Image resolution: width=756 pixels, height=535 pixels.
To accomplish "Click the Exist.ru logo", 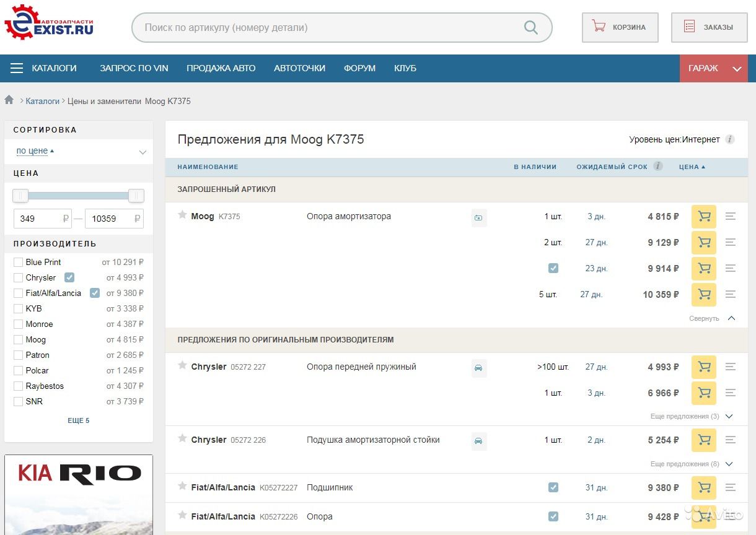I will click(x=48, y=22).
